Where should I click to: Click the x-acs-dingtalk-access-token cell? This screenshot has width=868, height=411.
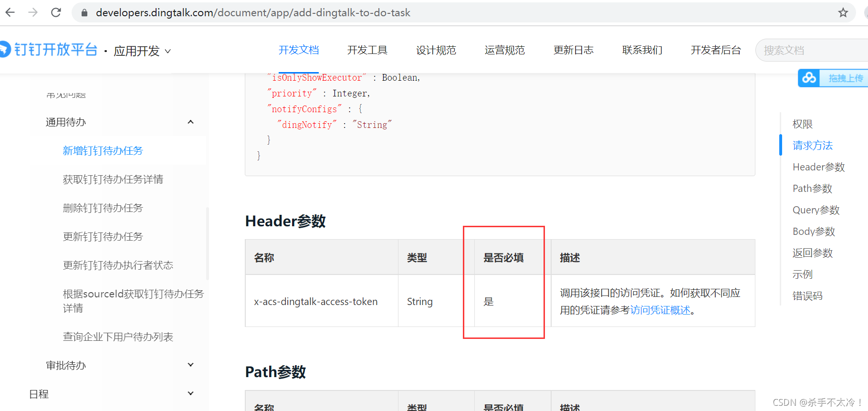322,301
